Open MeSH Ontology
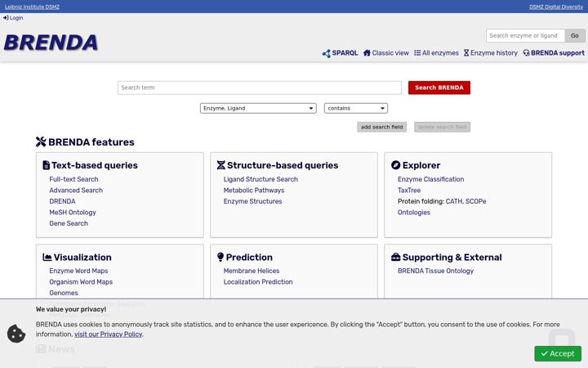Image resolution: width=588 pixels, height=368 pixels. click(73, 212)
